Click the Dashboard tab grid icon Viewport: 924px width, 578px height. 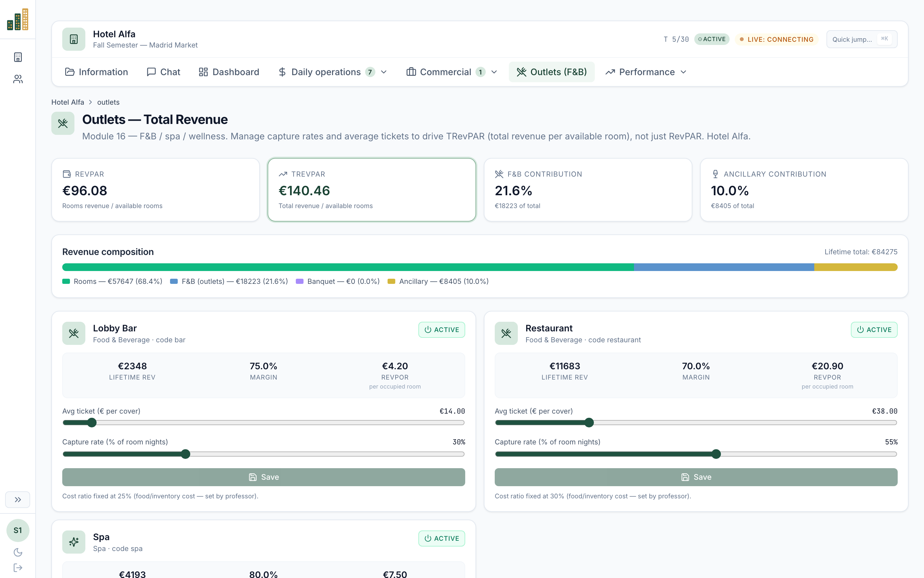(203, 72)
